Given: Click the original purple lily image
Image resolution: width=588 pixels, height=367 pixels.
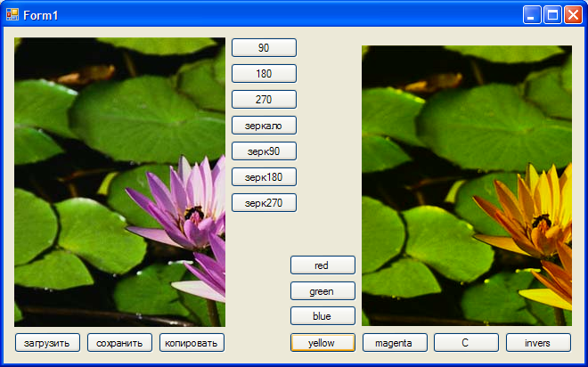Looking at the screenshot, I should [x=119, y=182].
